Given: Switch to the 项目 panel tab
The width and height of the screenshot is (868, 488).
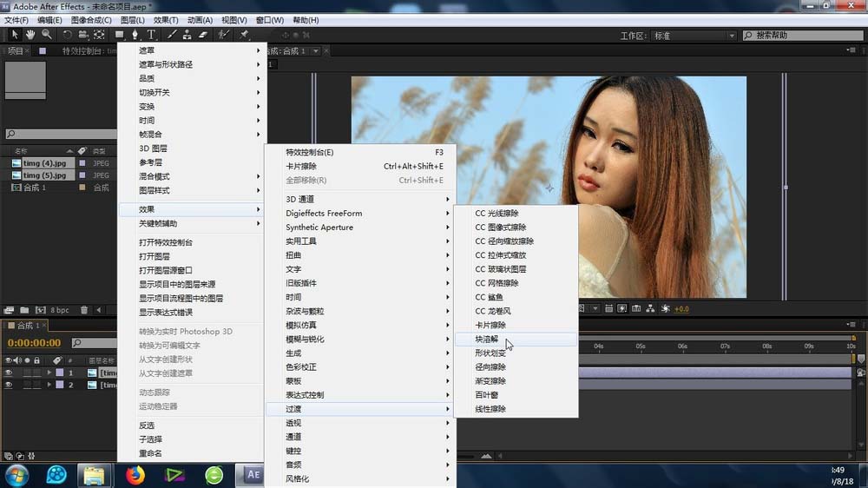Looking at the screenshot, I should tap(15, 51).
